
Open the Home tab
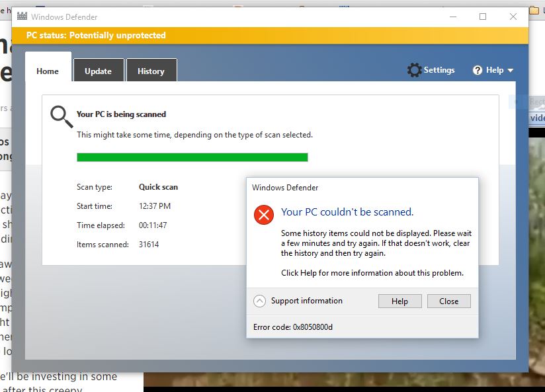click(x=48, y=67)
